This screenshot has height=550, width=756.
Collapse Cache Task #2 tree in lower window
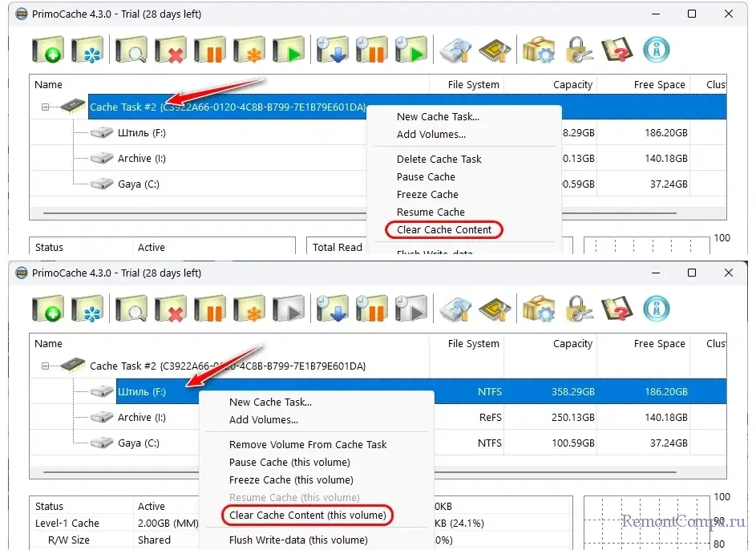[x=46, y=366]
